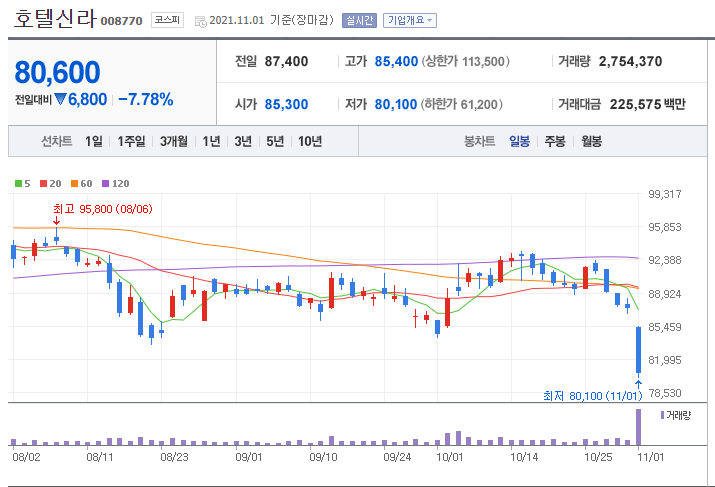Click the purple 120-day moving average swatch
This screenshot has height=487, width=715.
pos(105,183)
